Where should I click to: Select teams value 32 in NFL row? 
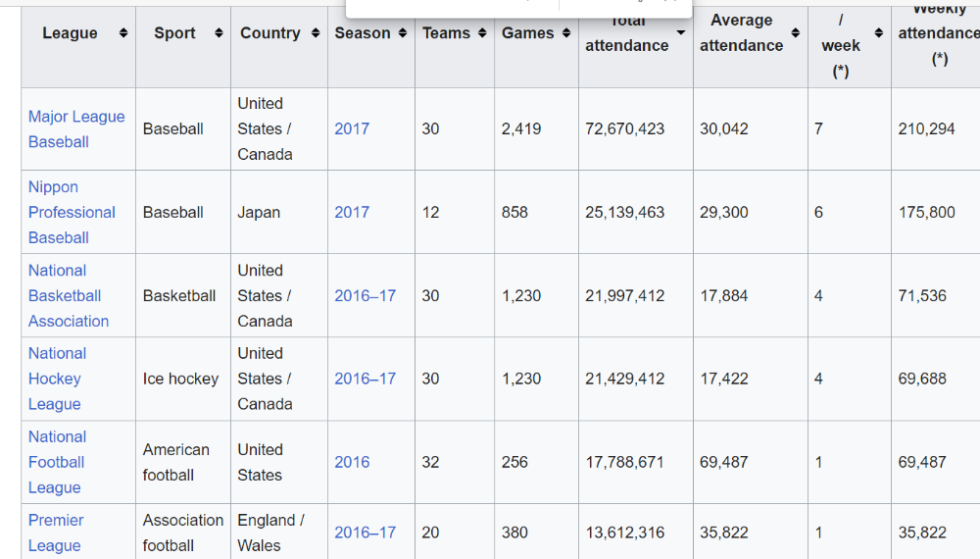(x=430, y=462)
